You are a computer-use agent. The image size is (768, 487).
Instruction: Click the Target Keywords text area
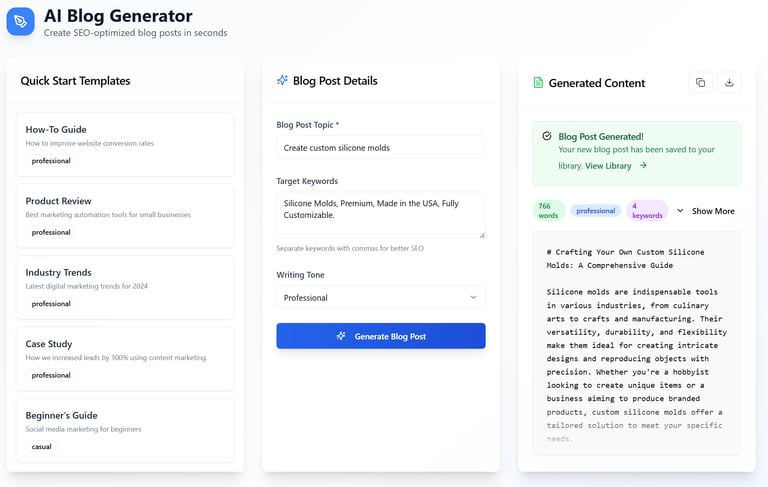pos(380,215)
